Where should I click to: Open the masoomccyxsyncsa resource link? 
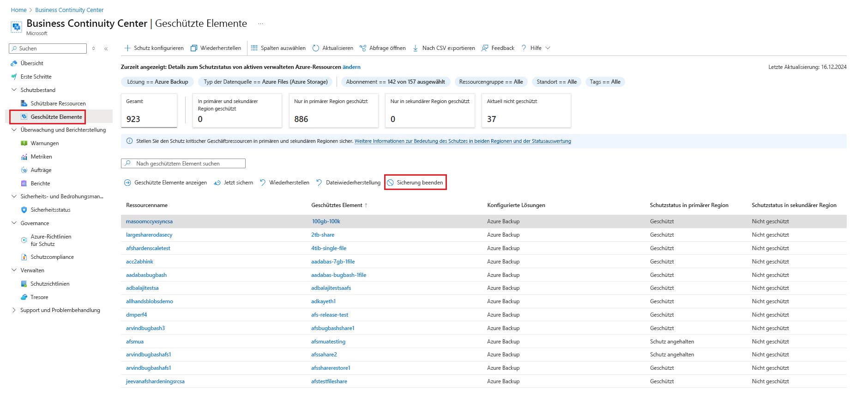tap(149, 221)
